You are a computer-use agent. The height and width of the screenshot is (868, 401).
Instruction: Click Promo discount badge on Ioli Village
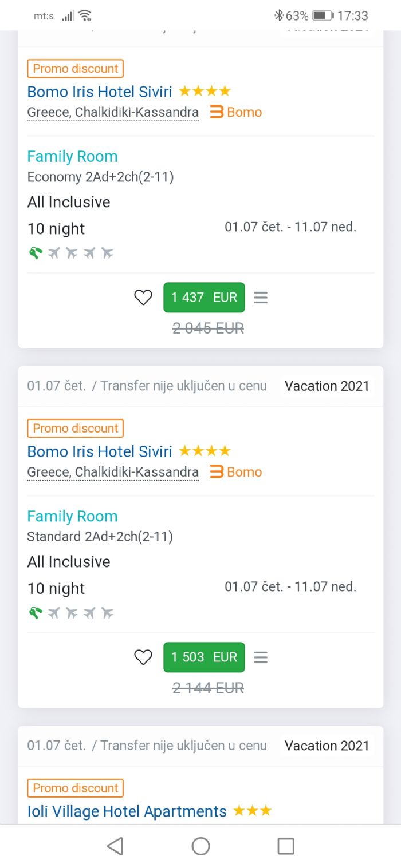click(75, 788)
